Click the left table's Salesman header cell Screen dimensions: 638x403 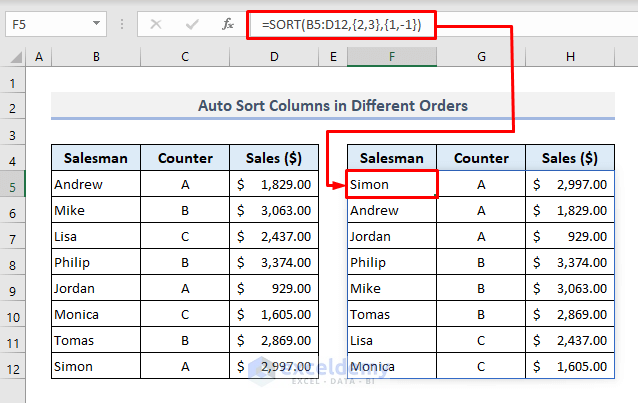click(x=96, y=158)
